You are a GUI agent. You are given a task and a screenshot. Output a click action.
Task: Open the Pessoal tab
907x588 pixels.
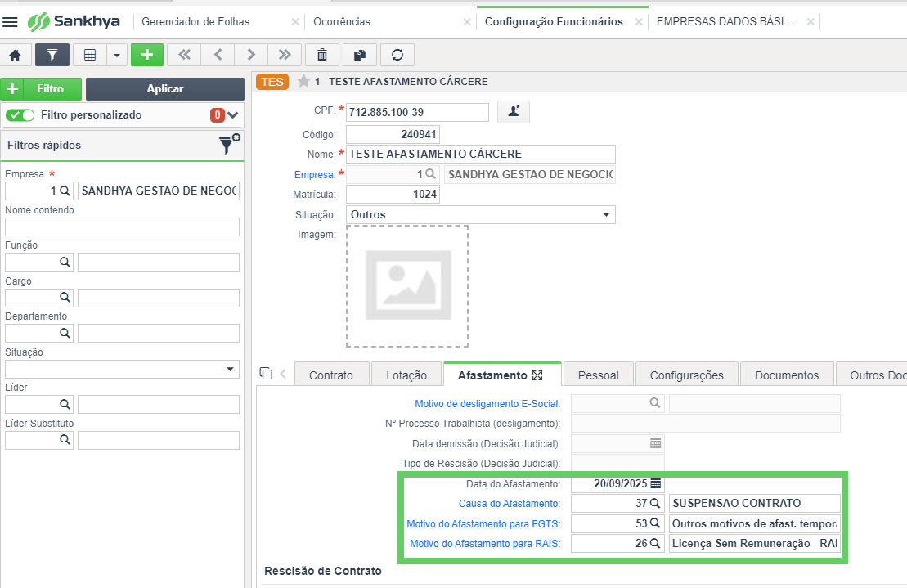click(x=598, y=375)
